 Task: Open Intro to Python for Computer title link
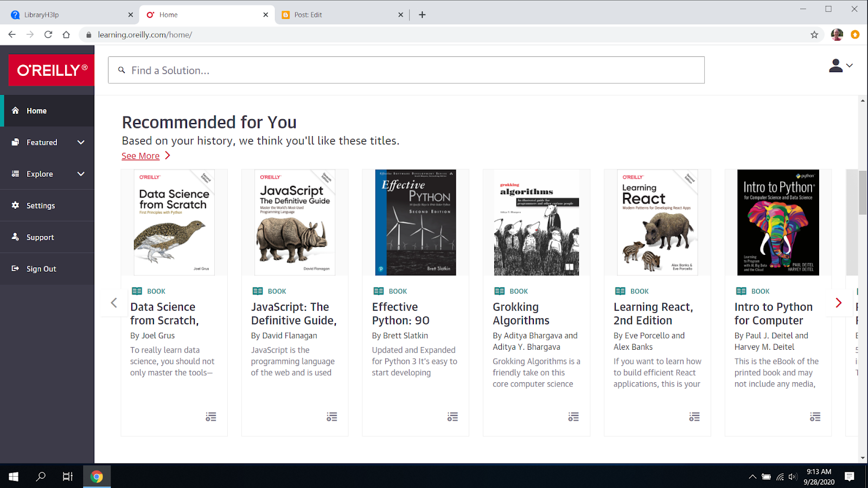point(774,313)
